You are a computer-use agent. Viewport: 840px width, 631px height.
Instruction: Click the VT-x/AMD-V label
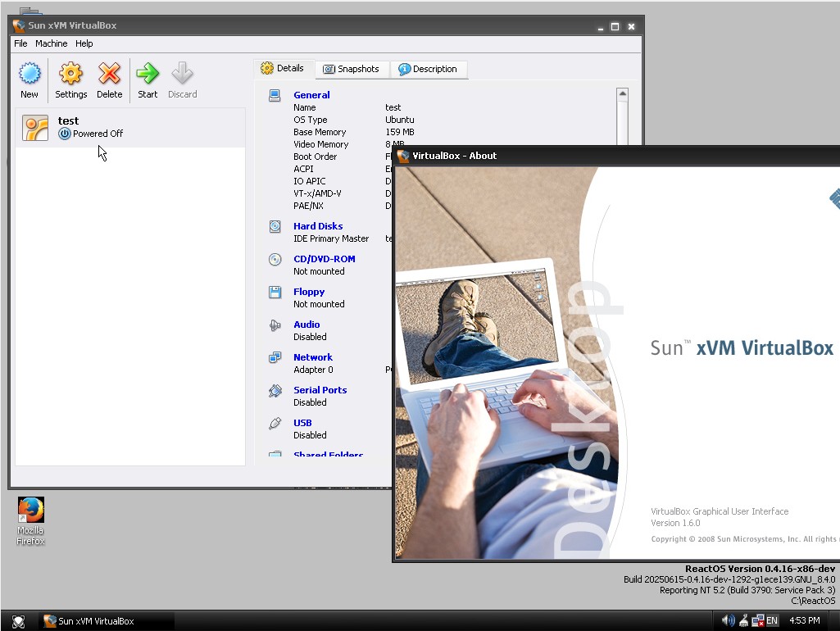pyautogui.click(x=317, y=194)
